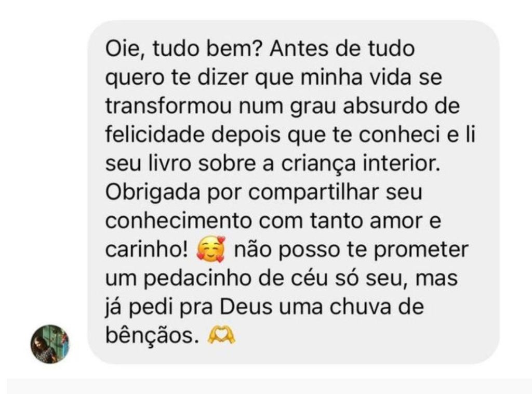
Task: Click the word "livro" in the message
Action: (170, 164)
